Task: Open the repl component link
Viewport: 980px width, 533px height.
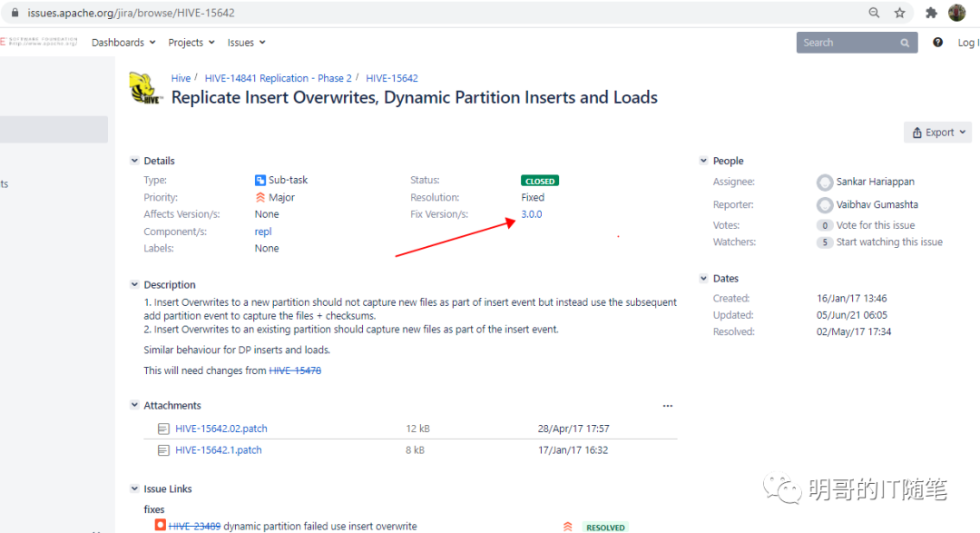Action: pos(263,232)
